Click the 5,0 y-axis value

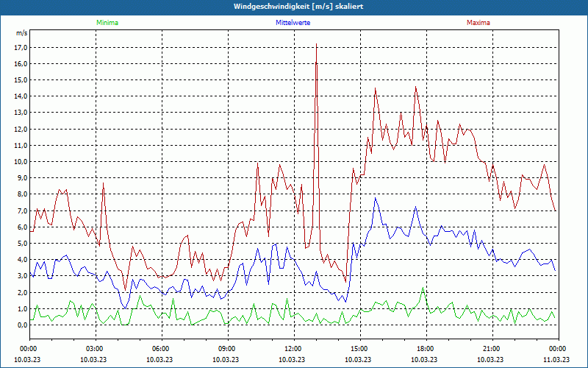tap(21, 243)
